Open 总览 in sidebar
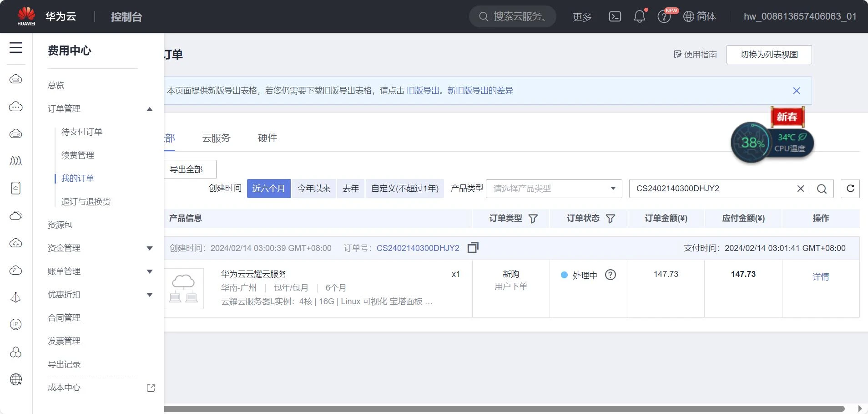 point(56,85)
